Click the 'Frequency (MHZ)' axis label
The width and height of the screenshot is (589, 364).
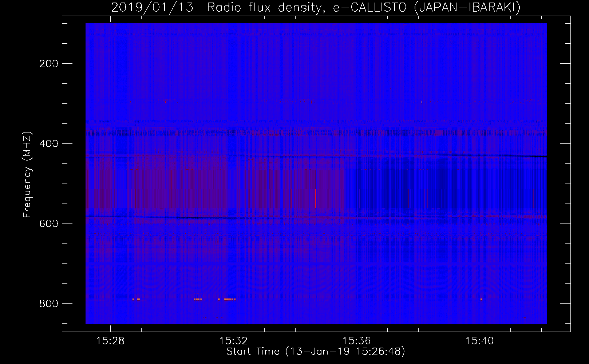point(27,174)
